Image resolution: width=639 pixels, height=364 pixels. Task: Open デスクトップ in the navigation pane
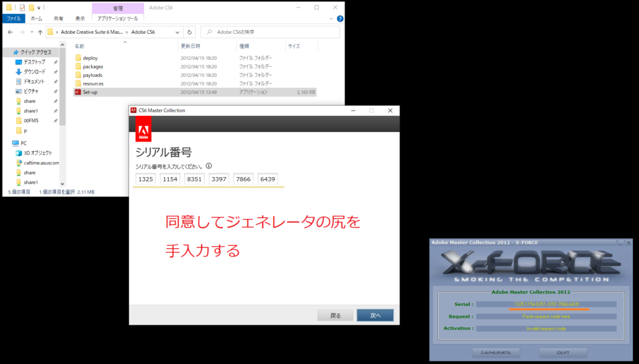click(34, 62)
